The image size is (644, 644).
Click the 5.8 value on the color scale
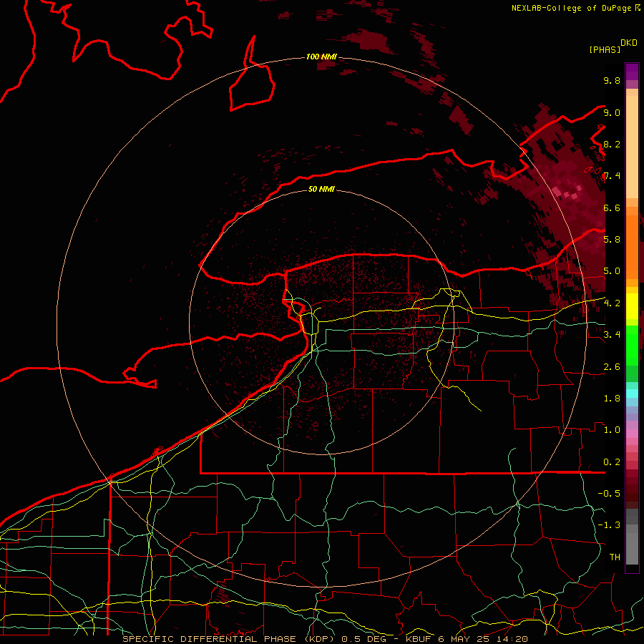(x=612, y=239)
